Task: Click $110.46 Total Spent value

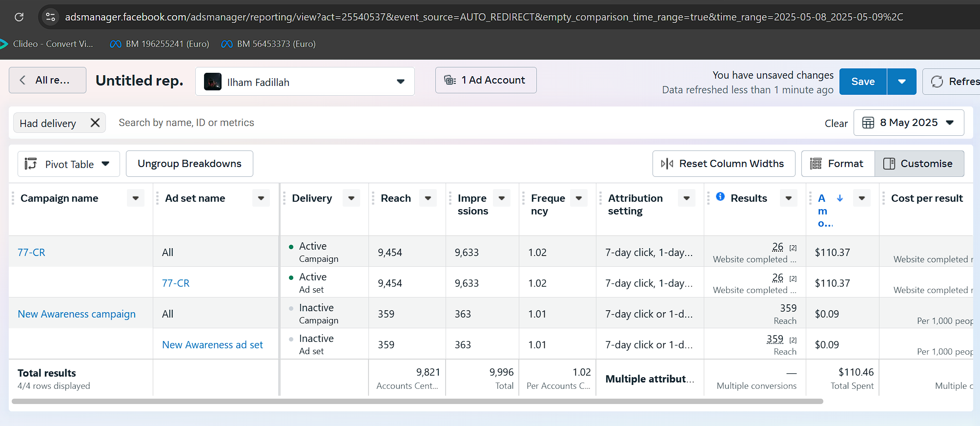Action: 856,372
